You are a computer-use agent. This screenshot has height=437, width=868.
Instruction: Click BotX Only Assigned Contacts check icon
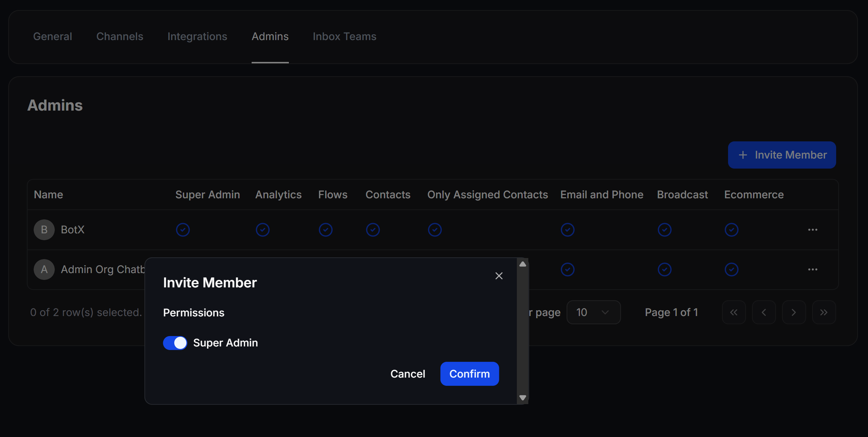[x=435, y=230]
